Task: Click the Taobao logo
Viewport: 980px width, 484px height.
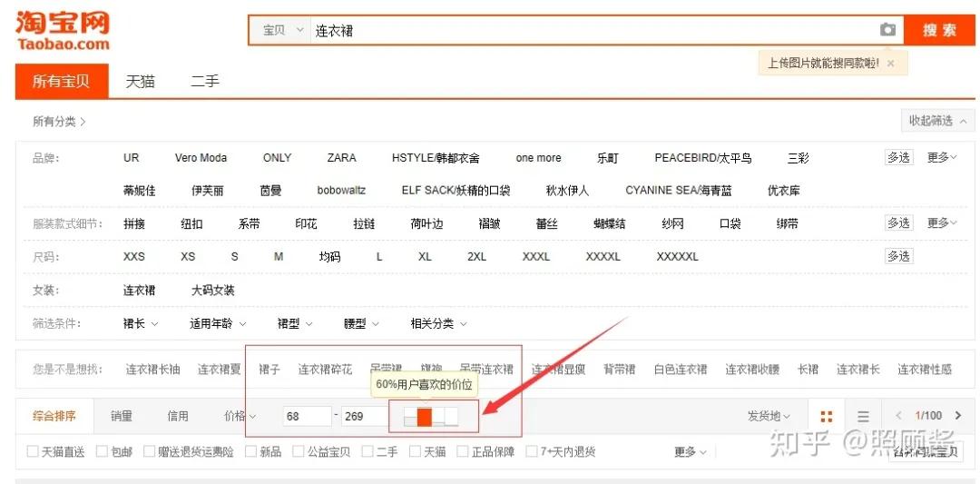Action: coord(63,29)
